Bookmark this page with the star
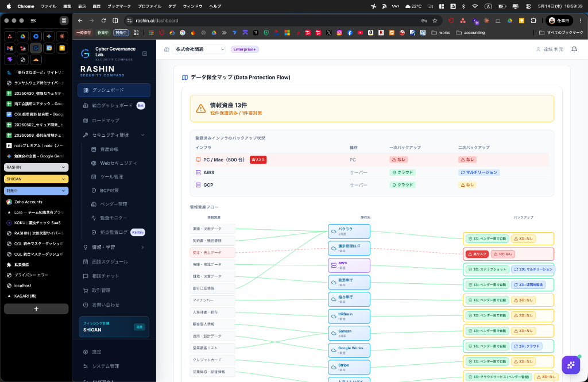 [435, 21]
